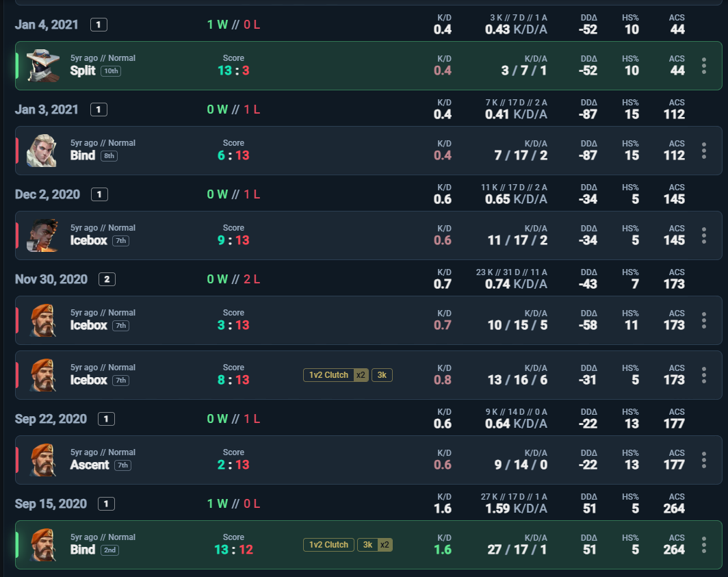Open the Ascent 2:13 match details
The image size is (728, 577).
click(368, 460)
